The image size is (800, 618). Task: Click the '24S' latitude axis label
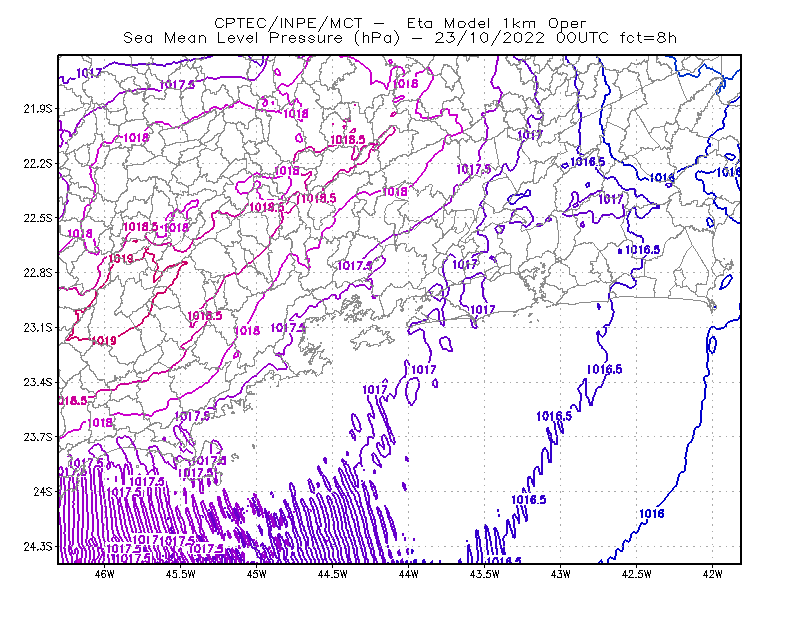tap(43, 491)
